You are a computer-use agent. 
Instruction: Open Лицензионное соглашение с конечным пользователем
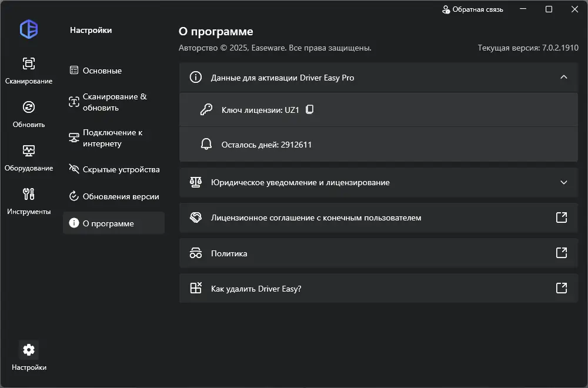[563, 218]
